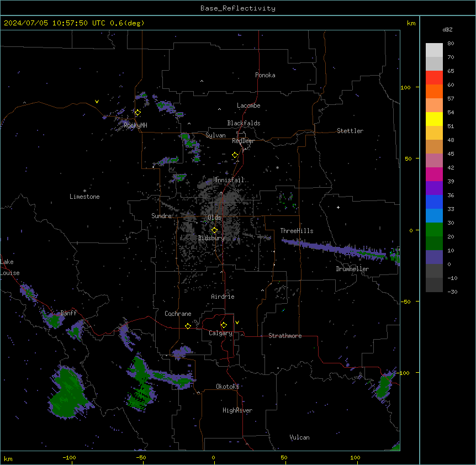Click the Banff label
Screen dimensions: 476x465
tap(68, 313)
